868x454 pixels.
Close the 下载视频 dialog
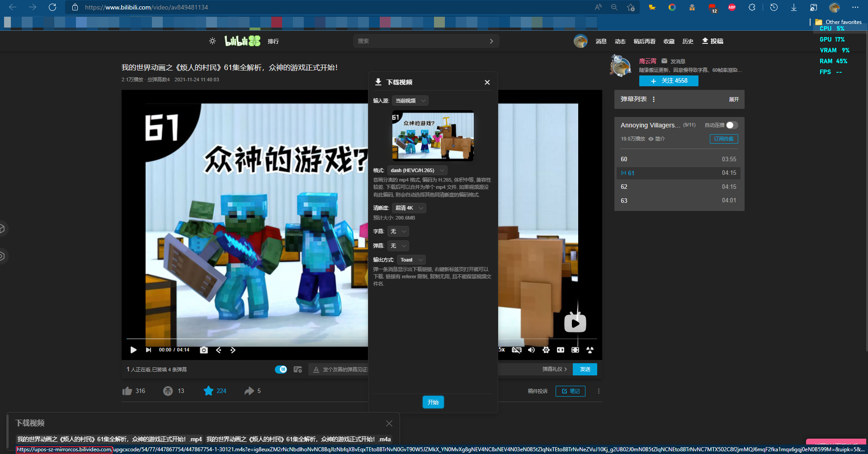pos(487,82)
